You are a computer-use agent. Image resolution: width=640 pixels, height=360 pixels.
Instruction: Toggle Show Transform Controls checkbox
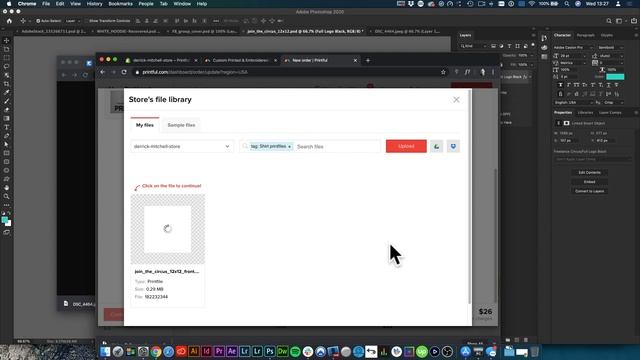[87, 21]
